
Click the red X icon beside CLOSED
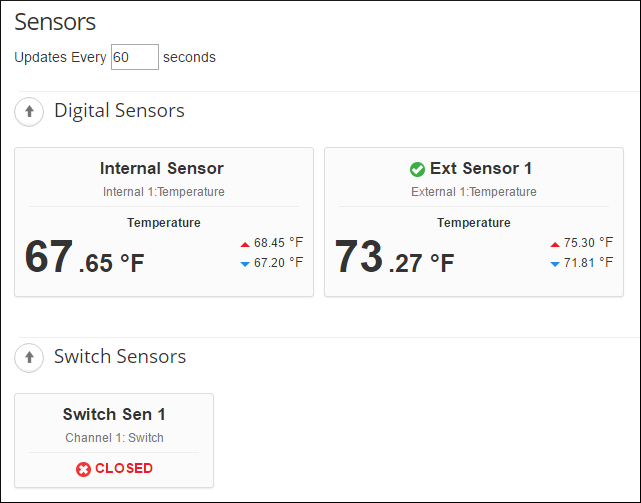(83, 468)
